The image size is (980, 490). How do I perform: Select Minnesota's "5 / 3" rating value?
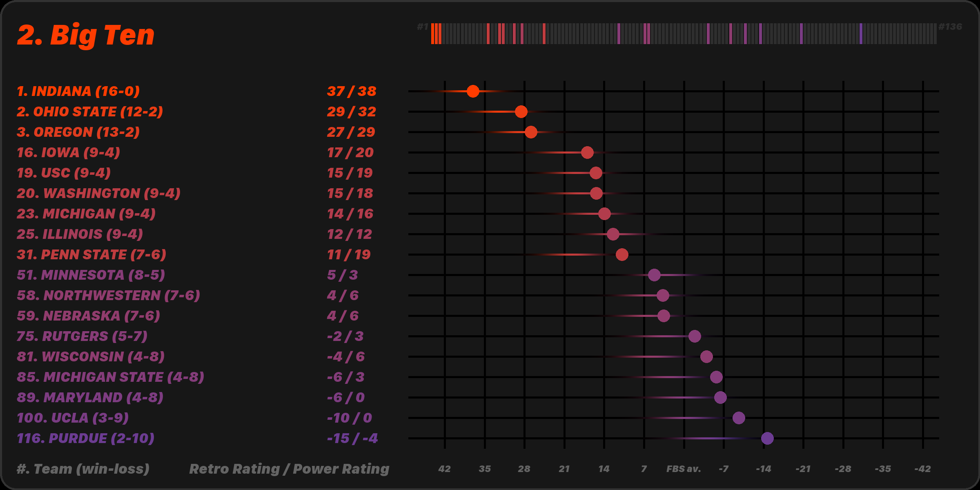[342, 275]
